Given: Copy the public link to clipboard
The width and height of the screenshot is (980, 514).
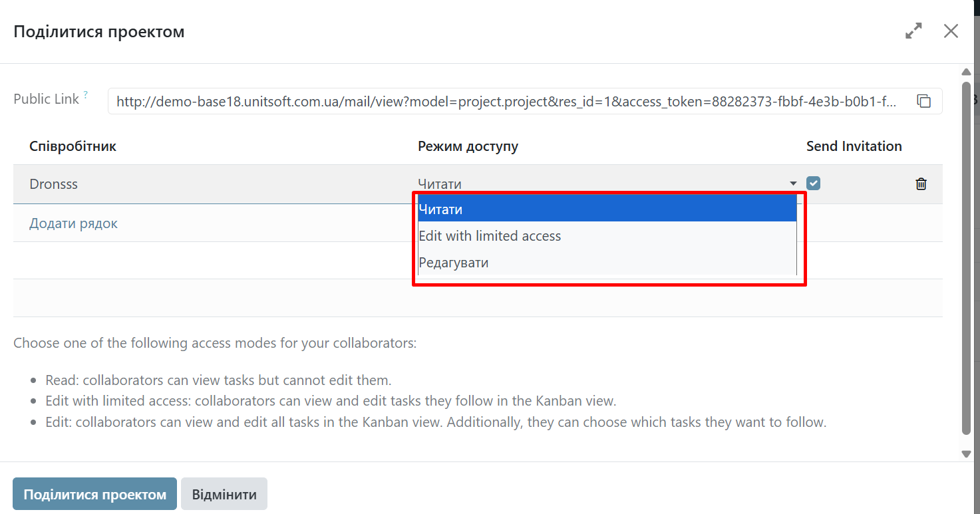Looking at the screenshot, I should (923, 101).
